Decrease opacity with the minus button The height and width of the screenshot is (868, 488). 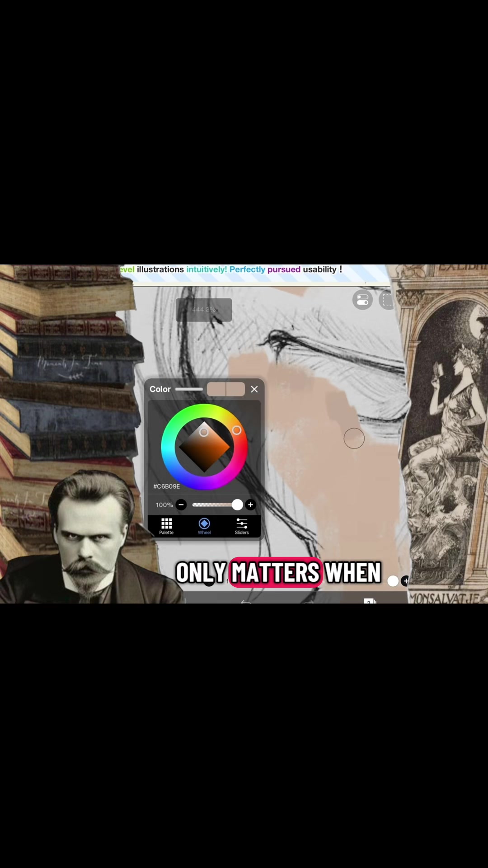181,505
